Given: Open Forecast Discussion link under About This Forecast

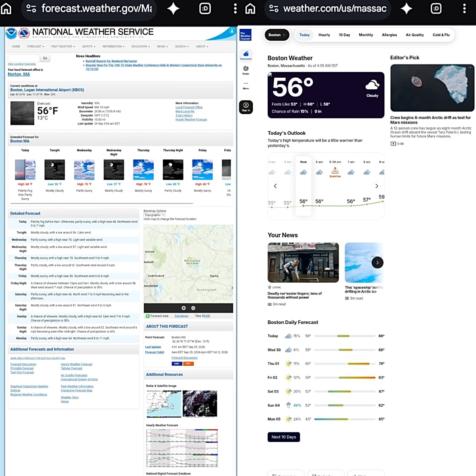Looking at the screenshot, I should (x=184, y=358).
